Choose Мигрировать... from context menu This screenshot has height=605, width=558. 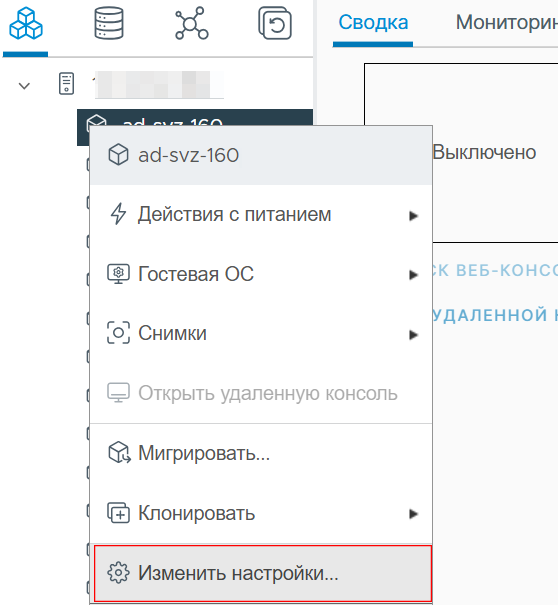(261, 453)
